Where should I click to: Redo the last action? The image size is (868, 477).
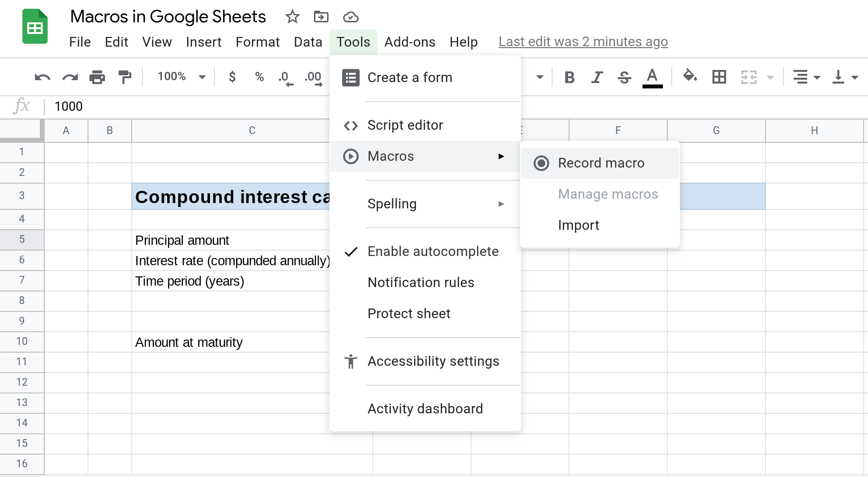(70, 77)
